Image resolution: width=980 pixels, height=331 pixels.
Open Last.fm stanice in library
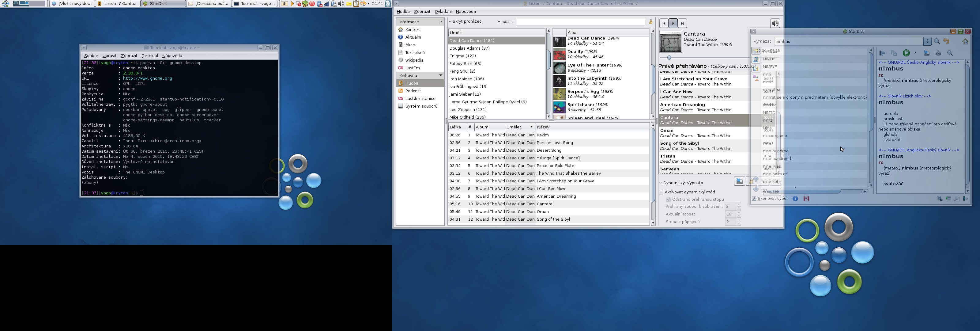(420, 98)
